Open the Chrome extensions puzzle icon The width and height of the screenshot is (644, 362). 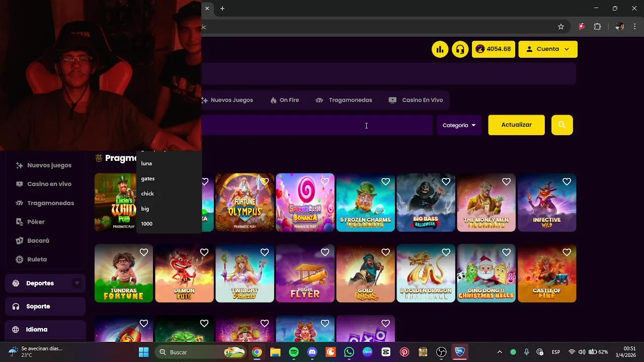[x=598, y=27]
